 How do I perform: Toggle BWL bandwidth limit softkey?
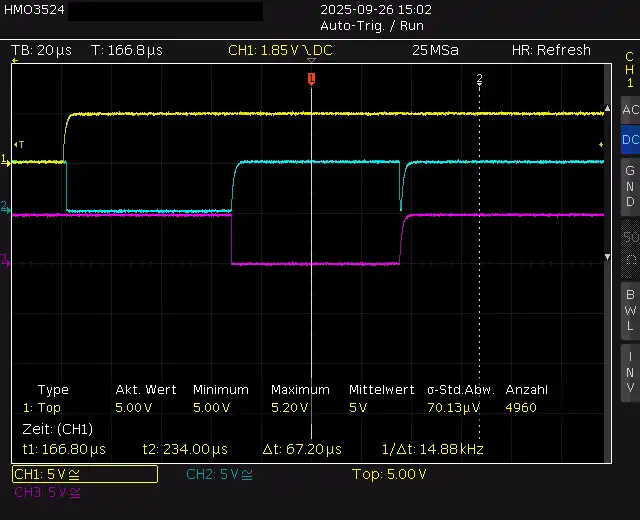pyautogui.click(x=630, y=309)
